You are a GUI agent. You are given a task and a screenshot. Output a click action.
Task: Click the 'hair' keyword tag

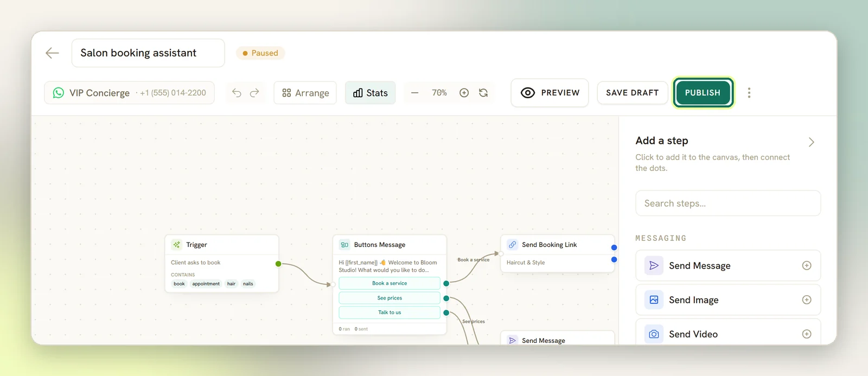231,284
